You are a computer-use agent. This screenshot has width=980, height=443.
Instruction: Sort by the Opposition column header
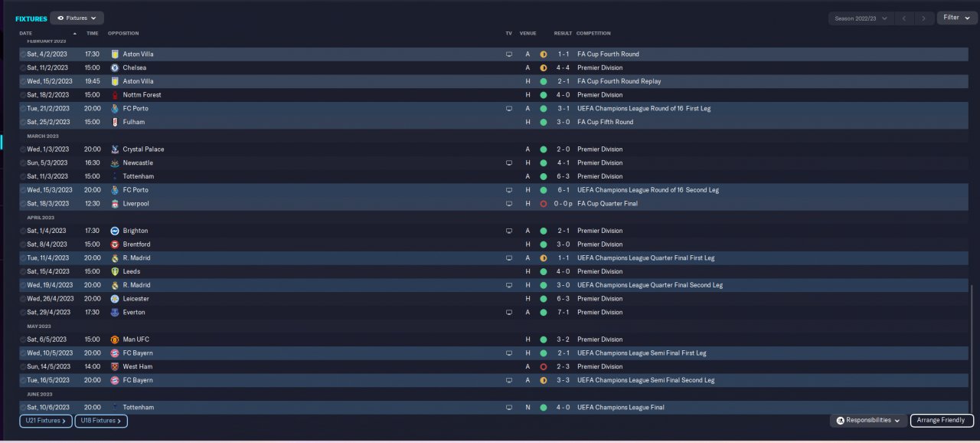point(123,34)
